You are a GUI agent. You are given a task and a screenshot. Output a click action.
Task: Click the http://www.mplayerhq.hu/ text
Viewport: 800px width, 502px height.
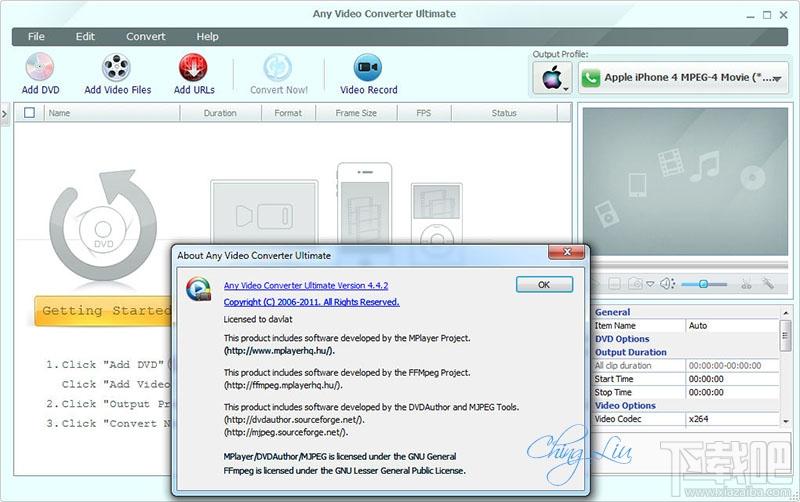(280, 351)
